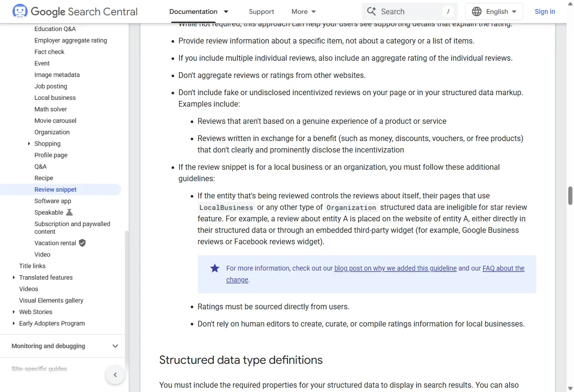Open Education Q&A in sidebar
574x392 pixels.
click(x=55, y=29)
